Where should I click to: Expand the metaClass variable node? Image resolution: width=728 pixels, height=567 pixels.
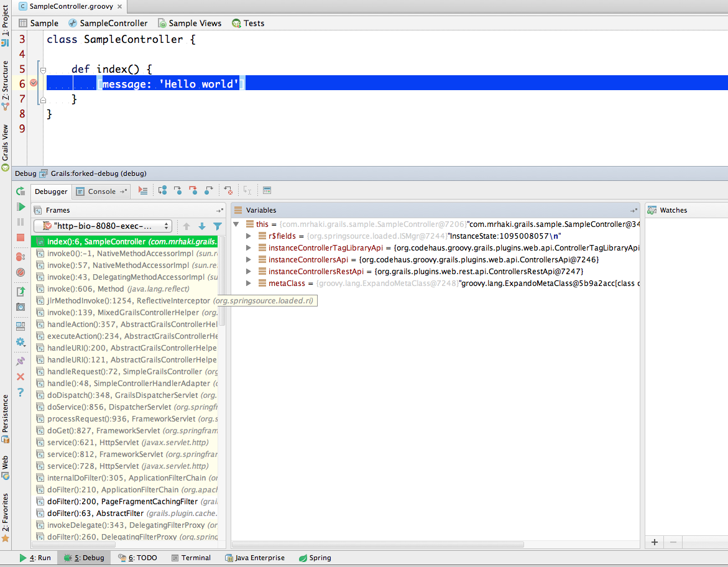pyautogui.click(x=248, y=283)
